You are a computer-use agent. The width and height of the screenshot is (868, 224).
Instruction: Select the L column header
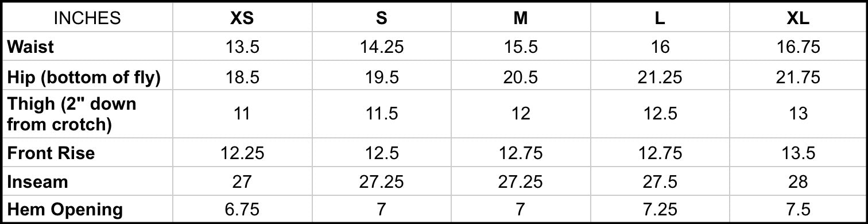(660, 18)
